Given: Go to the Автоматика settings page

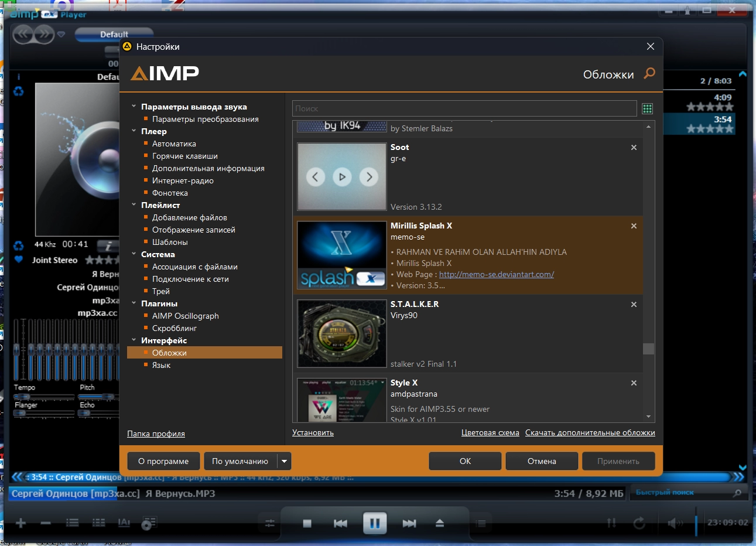Looking at the screenshot, I should (x=174, y=144).
